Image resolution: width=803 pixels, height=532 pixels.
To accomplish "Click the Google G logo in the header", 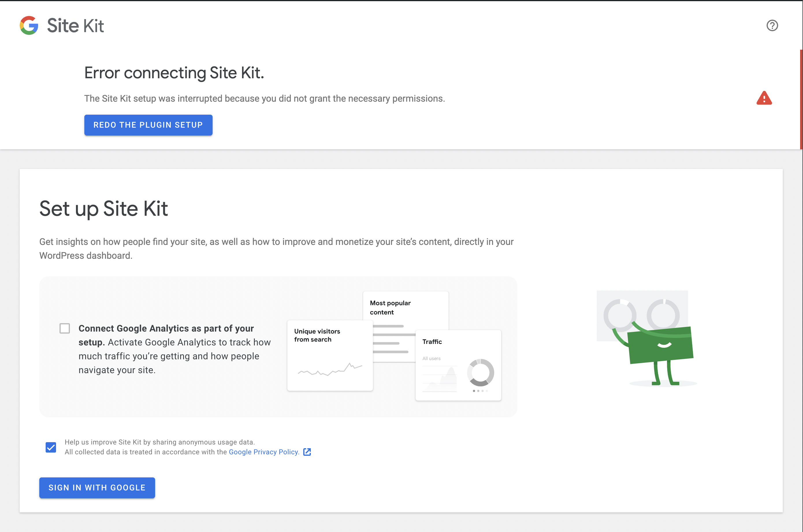I will tap(29, 25).
